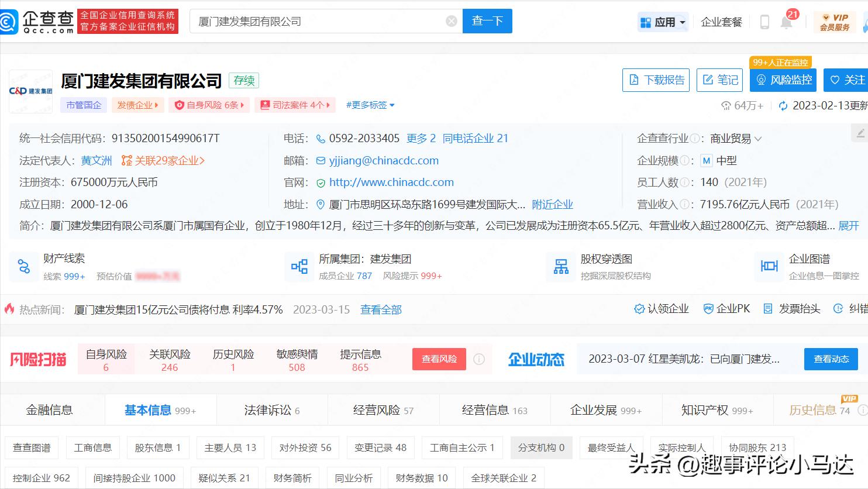Expand the 更多标签 more tags dropdown

point(368,105)
